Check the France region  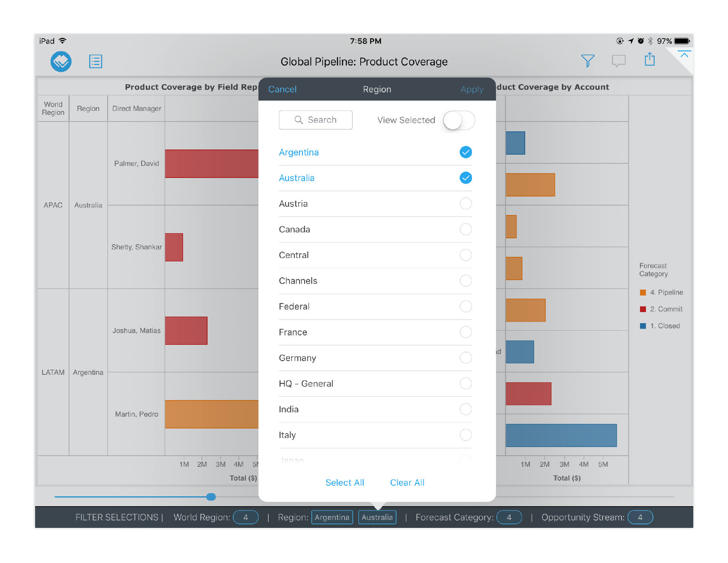click(x=466, y=332)
